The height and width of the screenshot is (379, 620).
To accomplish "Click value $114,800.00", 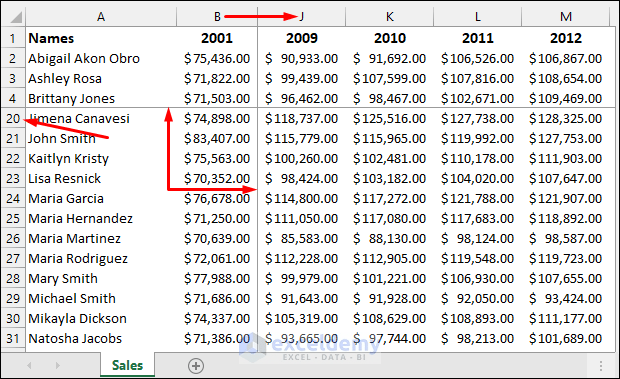I will click(301, 198).
